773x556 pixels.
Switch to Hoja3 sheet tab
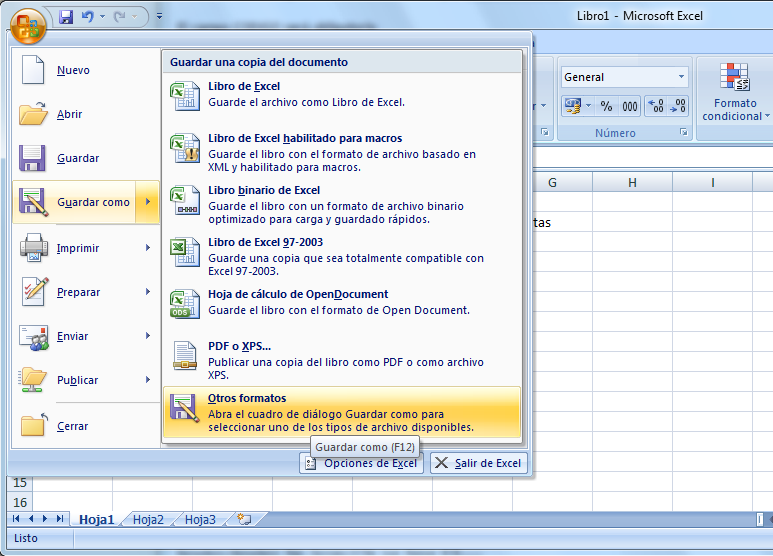[x=200, y=520]
